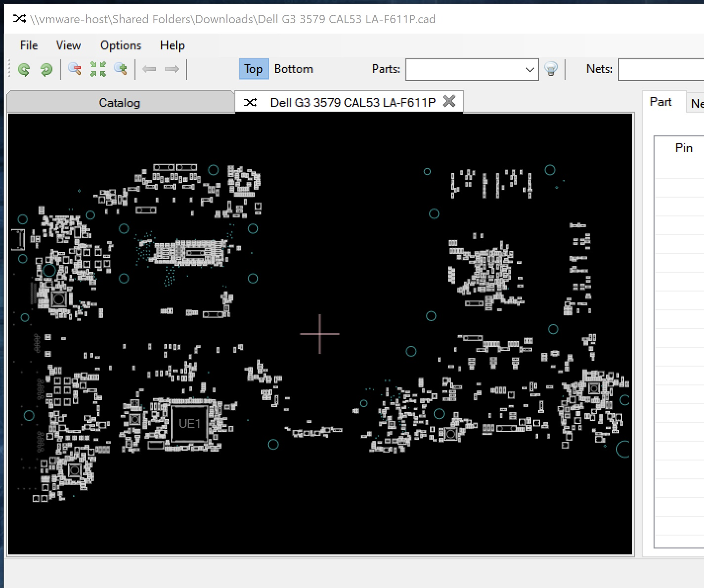
Task: Select the Part tab in right panel
Action: [660, 102]
